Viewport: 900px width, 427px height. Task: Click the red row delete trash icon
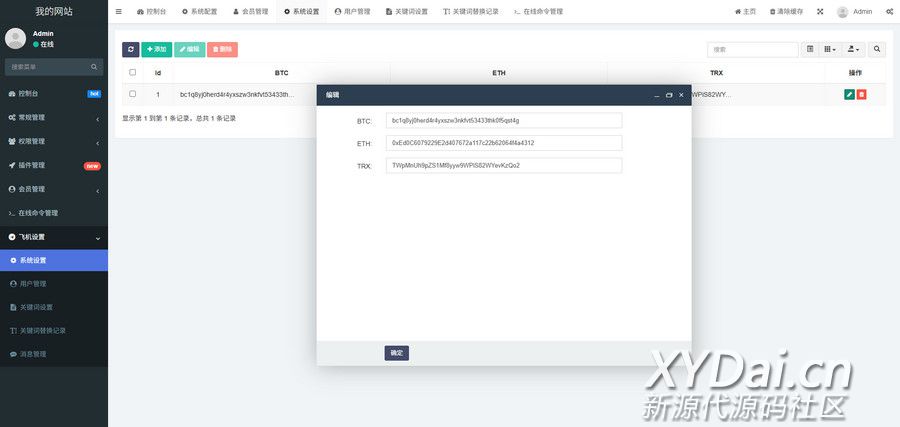coord(862,94)
